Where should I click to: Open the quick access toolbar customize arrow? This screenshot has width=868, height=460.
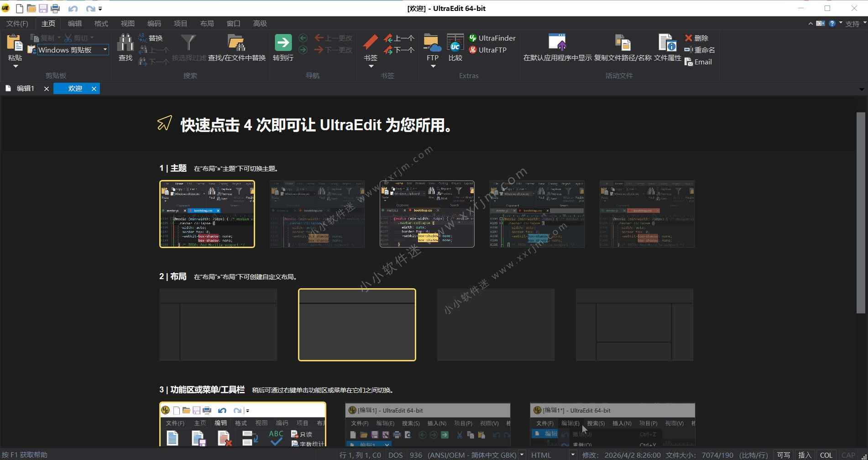(x=100, y=8)
